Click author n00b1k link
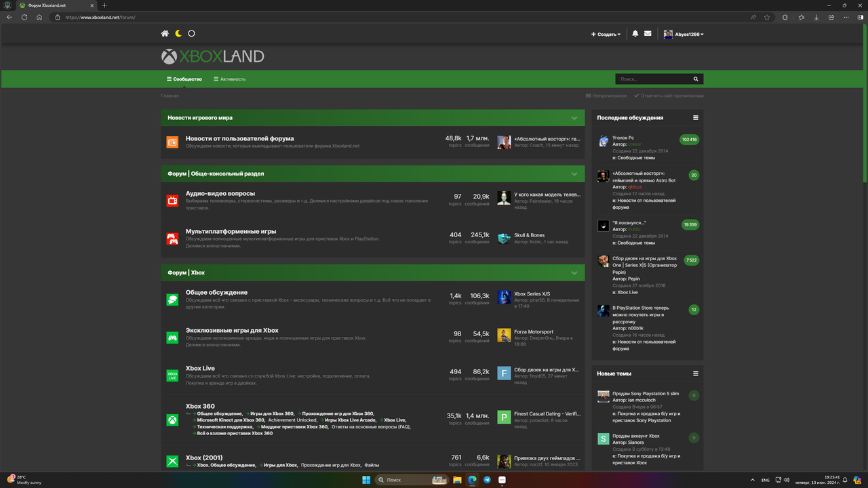 (x=636, y=328)
